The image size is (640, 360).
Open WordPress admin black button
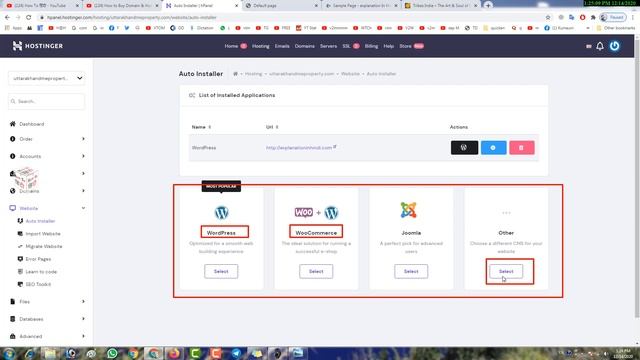pos(464,148)
